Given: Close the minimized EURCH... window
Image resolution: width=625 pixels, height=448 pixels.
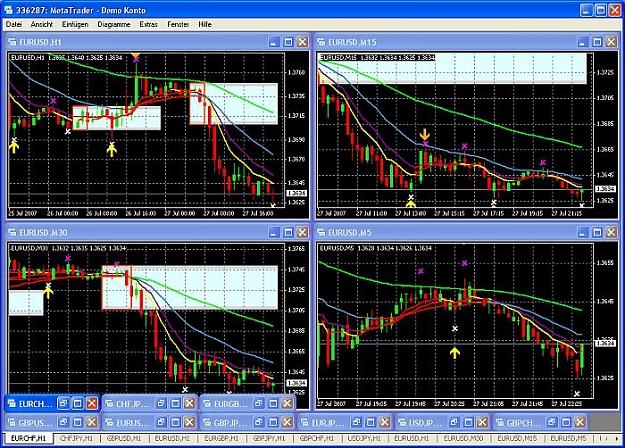Looking at the screenshot, I should [92, 403].
